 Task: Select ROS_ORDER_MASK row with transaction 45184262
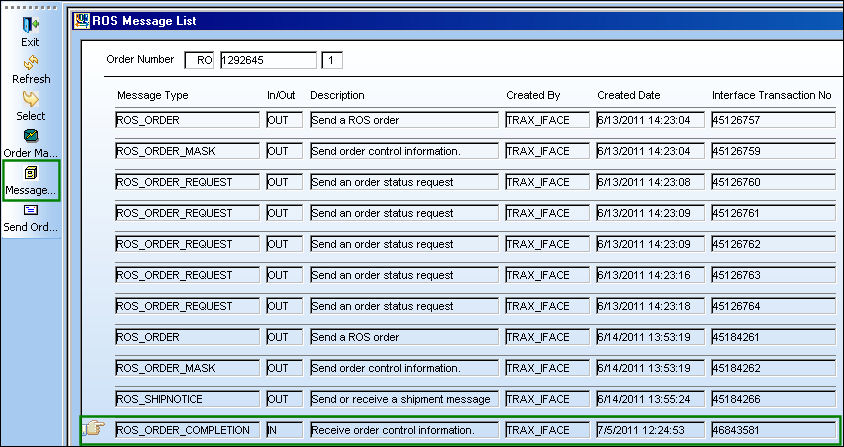tap(475, 368)
